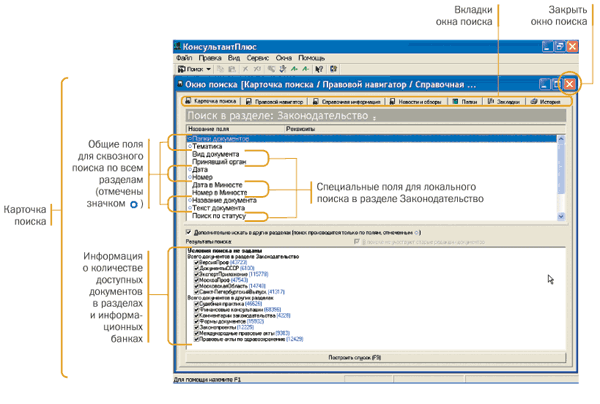Click the Поиск toolbar button
Screen dimensions: 600x404
pyautogui.click(x=191, y=69)
